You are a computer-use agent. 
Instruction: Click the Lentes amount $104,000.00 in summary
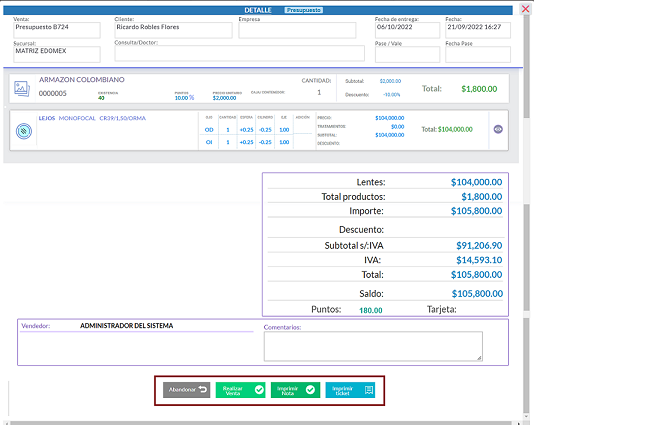476,182
